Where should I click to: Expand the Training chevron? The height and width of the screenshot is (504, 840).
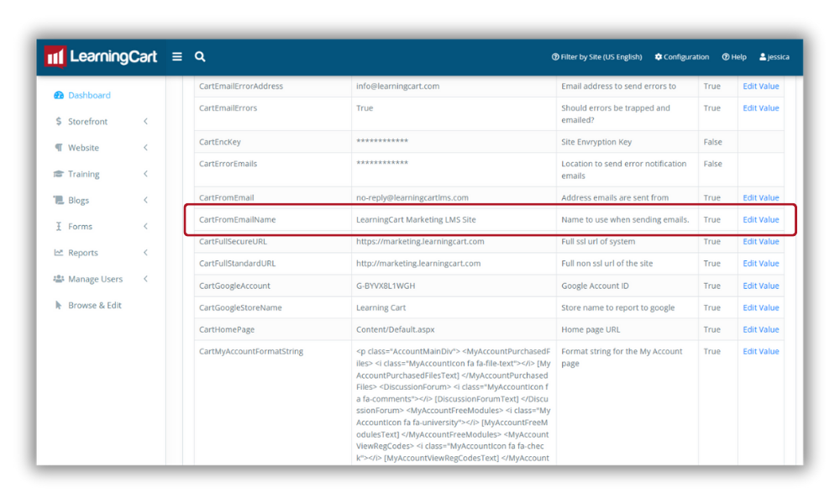(x=145, y=174)
